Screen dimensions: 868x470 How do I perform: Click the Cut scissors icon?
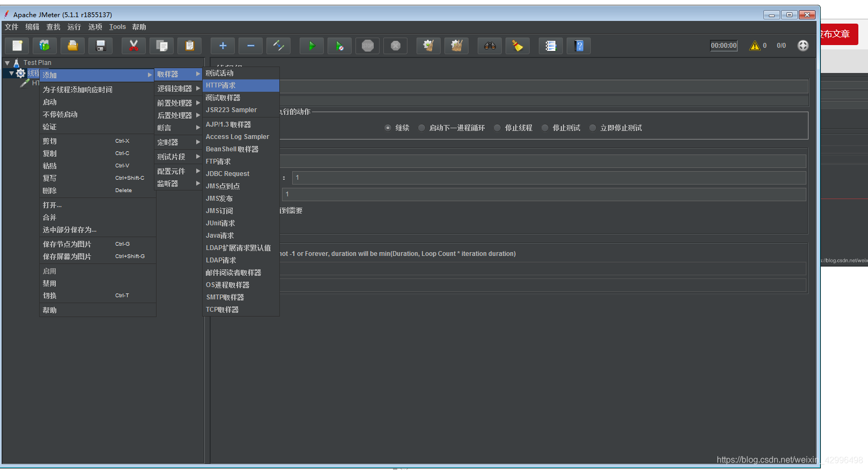click(134, 46)
